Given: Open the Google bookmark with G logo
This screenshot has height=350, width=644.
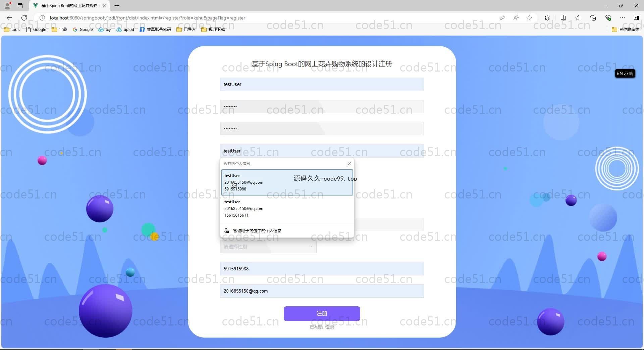Looking at the screenshot, I should (83, 30).
